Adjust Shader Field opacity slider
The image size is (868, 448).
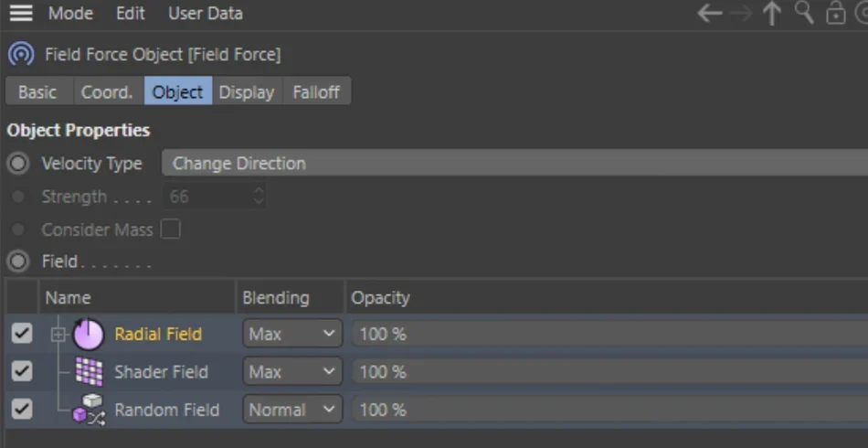[610, 371]
